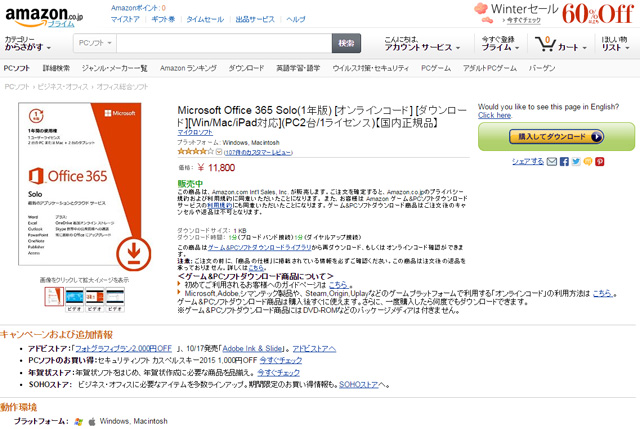This screenshot has width=640, height=429.
Task: Open the shopping cart icon
Action: point(545,43)
